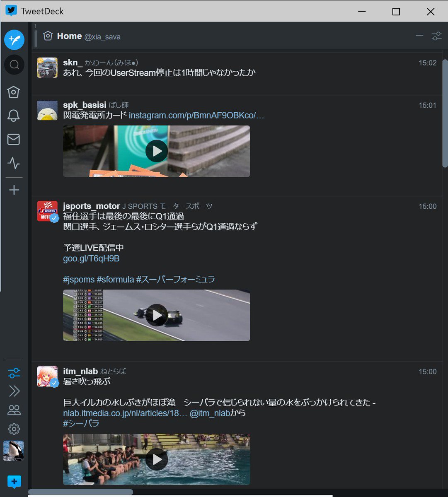Open the Notifications bell icon
448x497 pixels.
14,116
